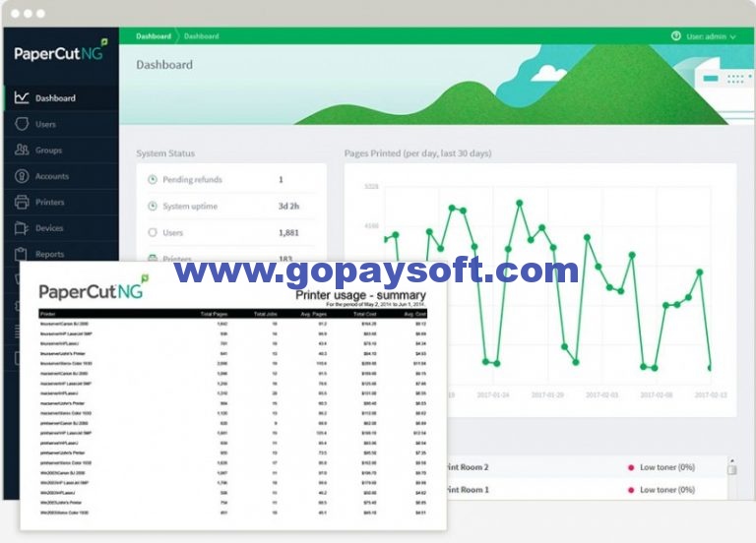Click the Dashboard chart icon in sidebar

click(x=22, y=97)
